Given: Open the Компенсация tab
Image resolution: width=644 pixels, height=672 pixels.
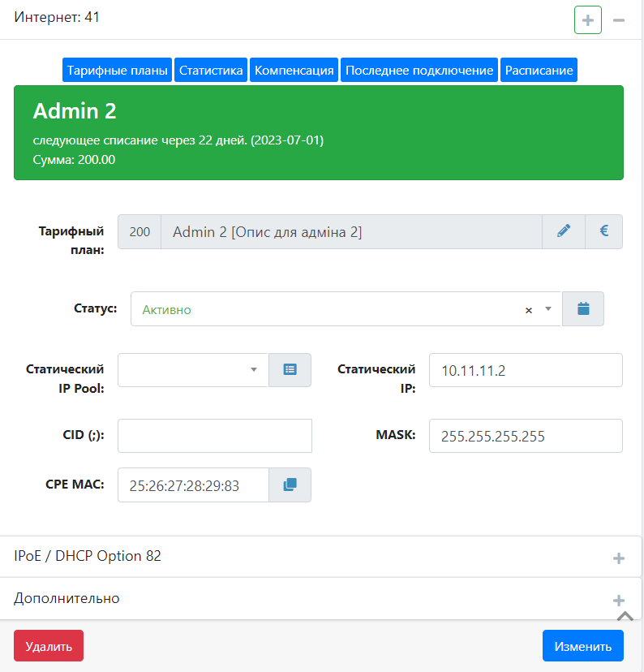Looking at the screenshot, I should click(294, 71).
